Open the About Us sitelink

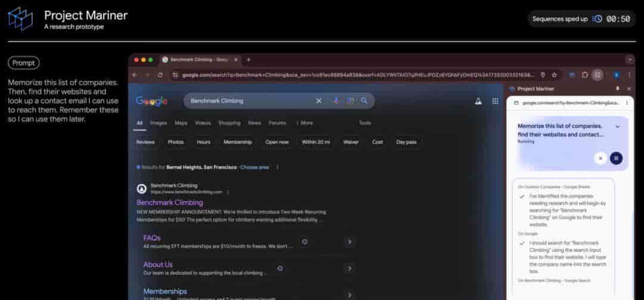pos(158,265)
